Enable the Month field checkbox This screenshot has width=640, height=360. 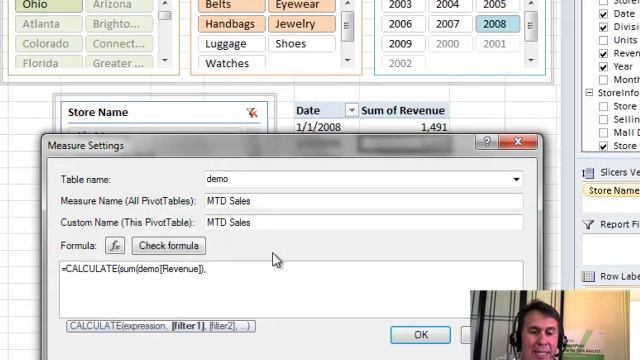coord(603,80)
